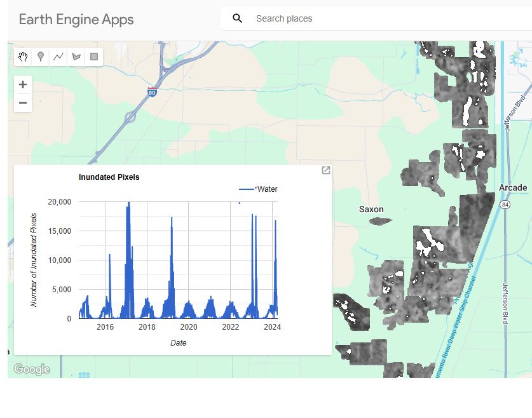Click the Date axis title
Image resolution: width=532 pixels, height=418 pixels.
[x=178, y=343]
